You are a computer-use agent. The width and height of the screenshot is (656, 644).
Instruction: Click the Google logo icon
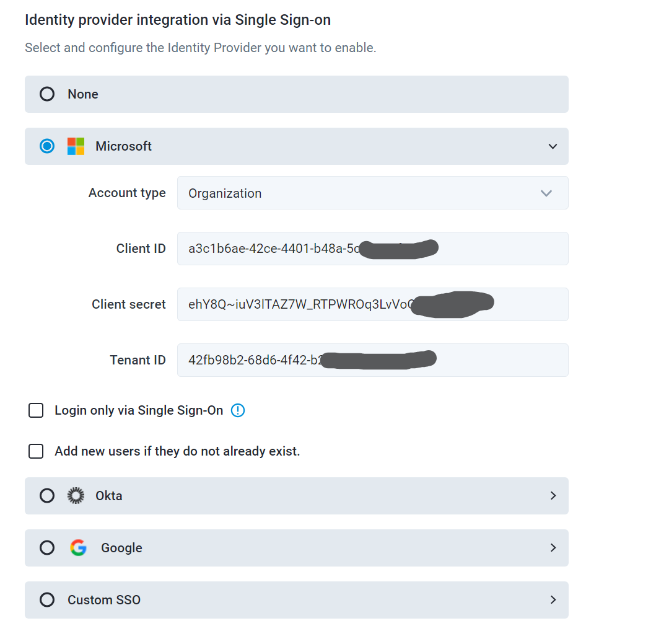click(78, 548)
